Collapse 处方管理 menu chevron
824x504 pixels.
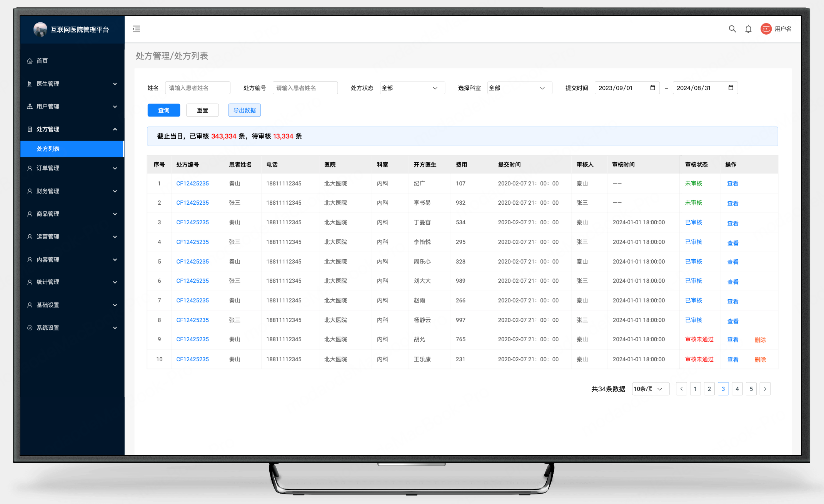click(115, 129)
